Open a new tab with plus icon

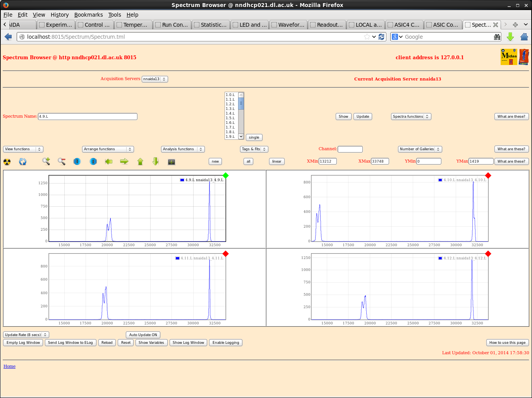point(515,25)
